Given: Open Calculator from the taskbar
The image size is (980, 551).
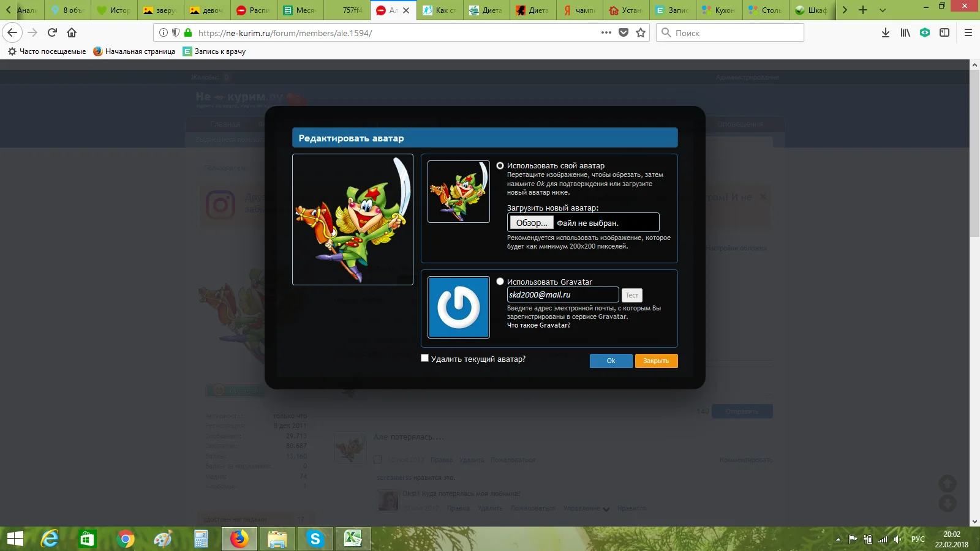Looking at the screenshot, I should pyautogui.click(x=201, y=539).
